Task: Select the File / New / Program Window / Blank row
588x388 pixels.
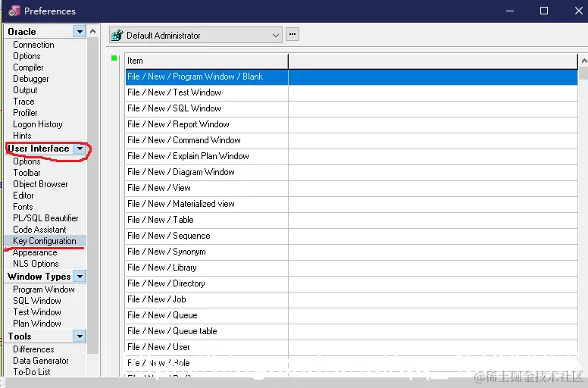Action: click(352, 77)
